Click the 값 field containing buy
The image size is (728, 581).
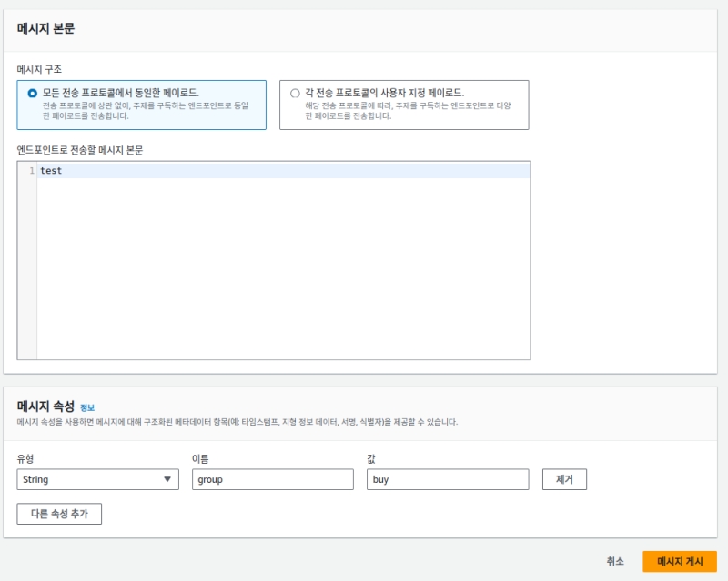tap(447, 479)
